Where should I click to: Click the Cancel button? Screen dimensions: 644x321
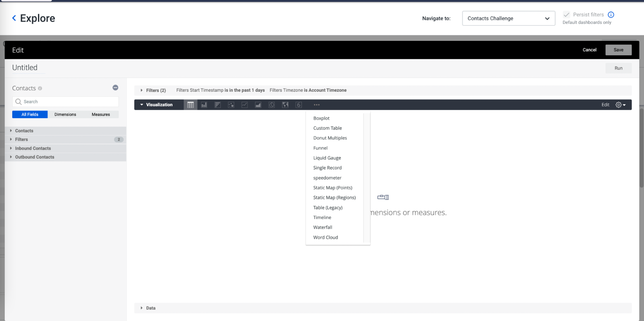tap(589, 50)
